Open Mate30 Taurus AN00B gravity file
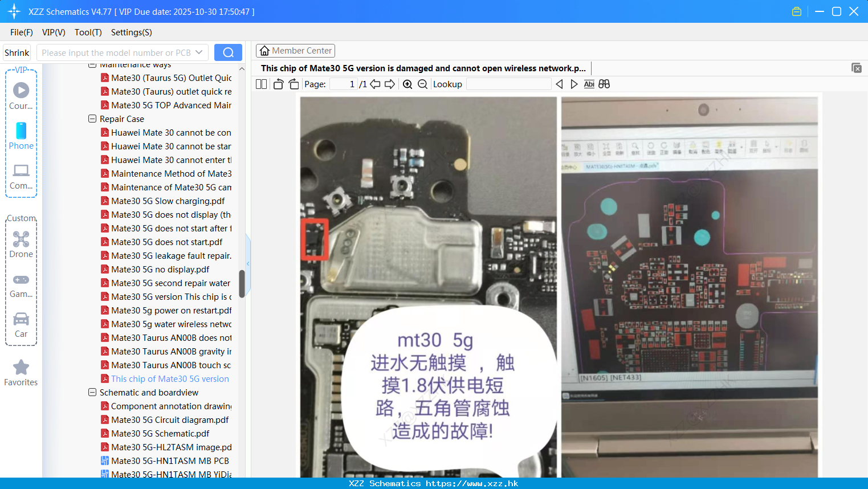868x489 pixels. click(x=171, y=352)
